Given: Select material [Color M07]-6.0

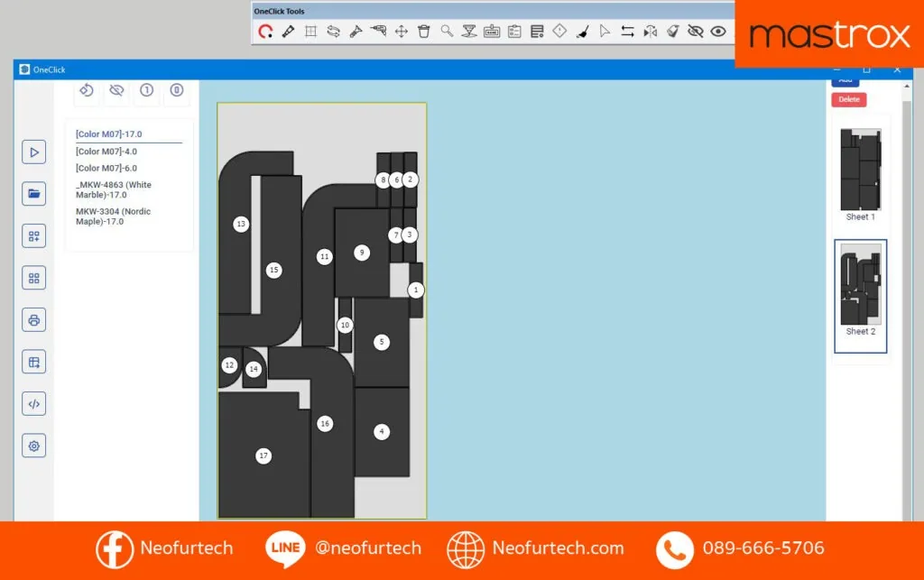Looking at the screenshot, I should tap(106, 168).
